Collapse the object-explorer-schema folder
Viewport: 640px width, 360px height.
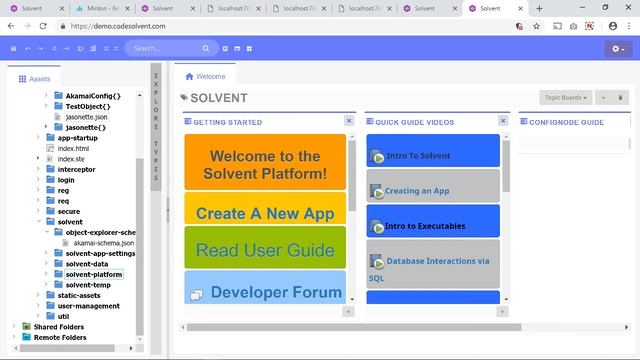click(47, 232)
